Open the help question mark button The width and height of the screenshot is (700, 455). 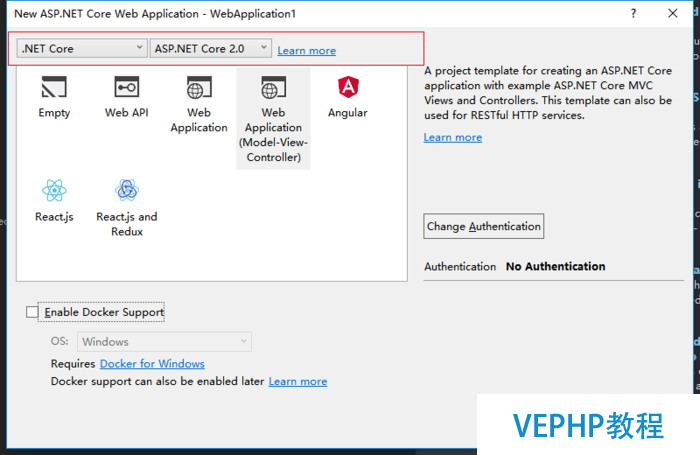tap(633, 13)
